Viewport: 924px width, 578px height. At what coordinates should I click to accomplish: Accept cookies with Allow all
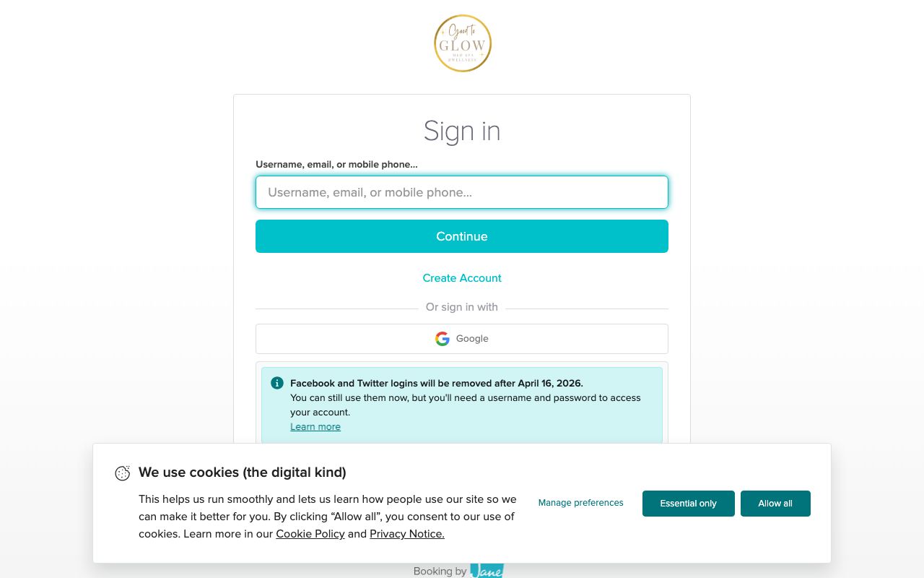click(x=775, y=504)
